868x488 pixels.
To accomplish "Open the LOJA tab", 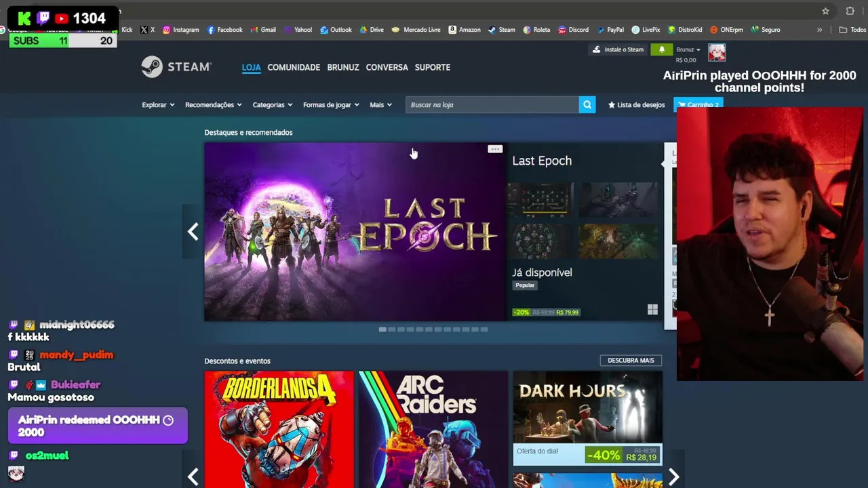I will 251,67.
